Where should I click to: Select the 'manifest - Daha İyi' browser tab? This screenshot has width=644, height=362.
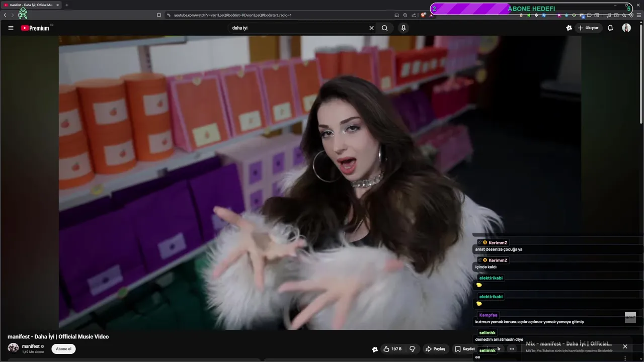tap(31, 5)
